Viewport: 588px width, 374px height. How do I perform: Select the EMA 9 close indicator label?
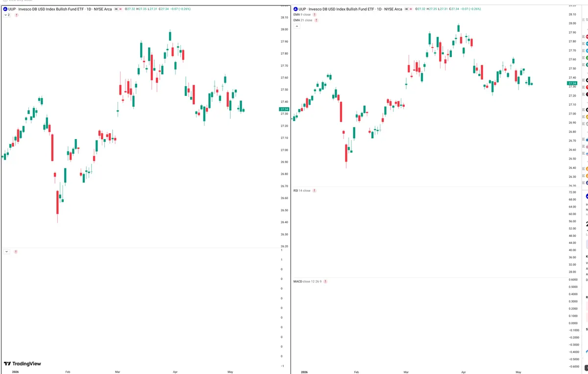pyautogui.click(x=302, y=15)
